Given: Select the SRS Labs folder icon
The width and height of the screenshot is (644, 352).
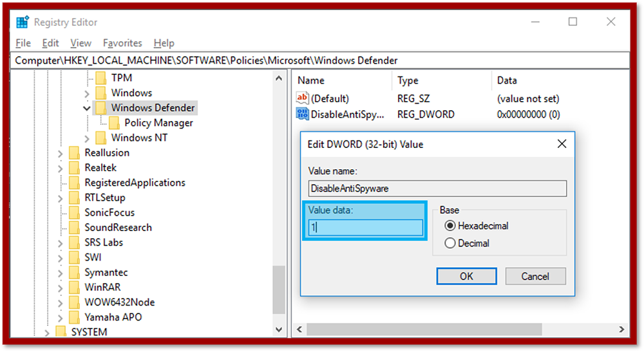Looking at the screenshot, I should pyautogui.click(x=74, y=243).
